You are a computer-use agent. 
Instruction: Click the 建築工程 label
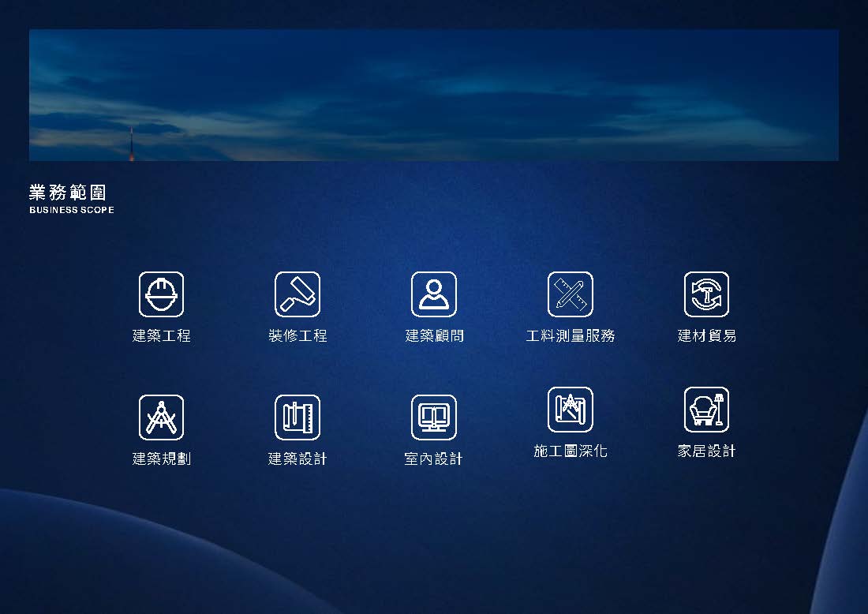pos(161,335)
